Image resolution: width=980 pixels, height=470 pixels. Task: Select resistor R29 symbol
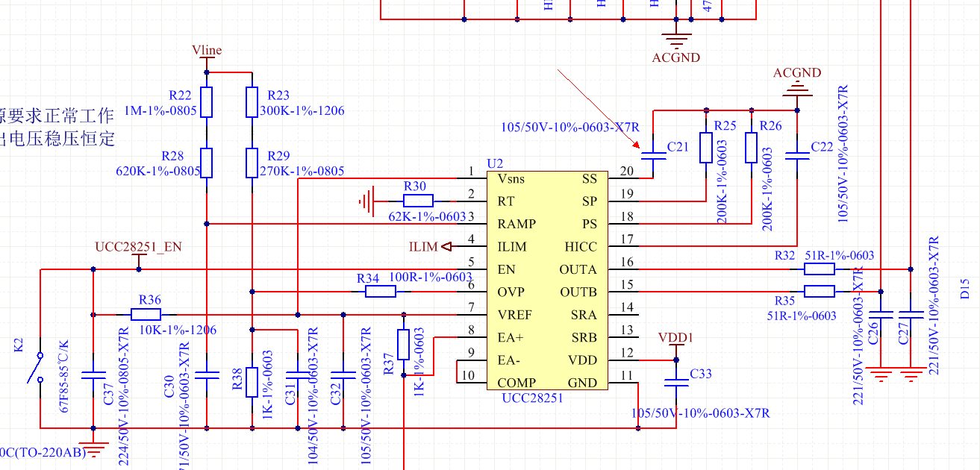[252, 163]
